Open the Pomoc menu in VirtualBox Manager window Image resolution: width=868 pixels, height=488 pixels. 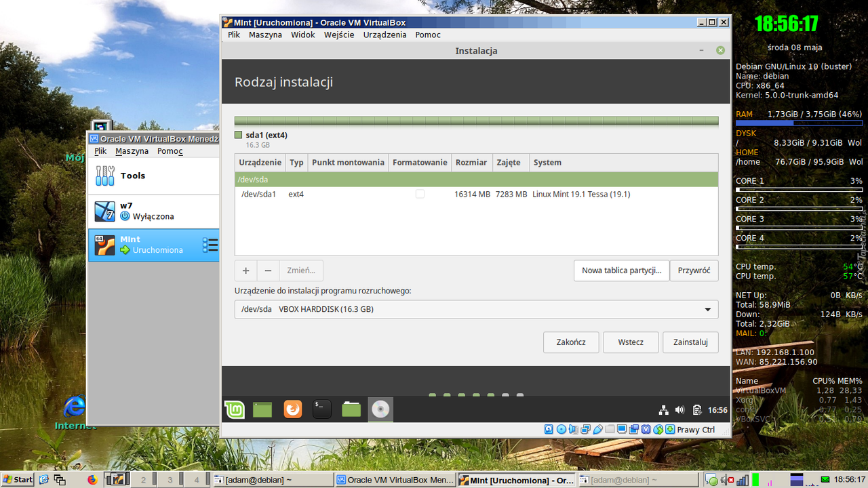pos(170,151)
